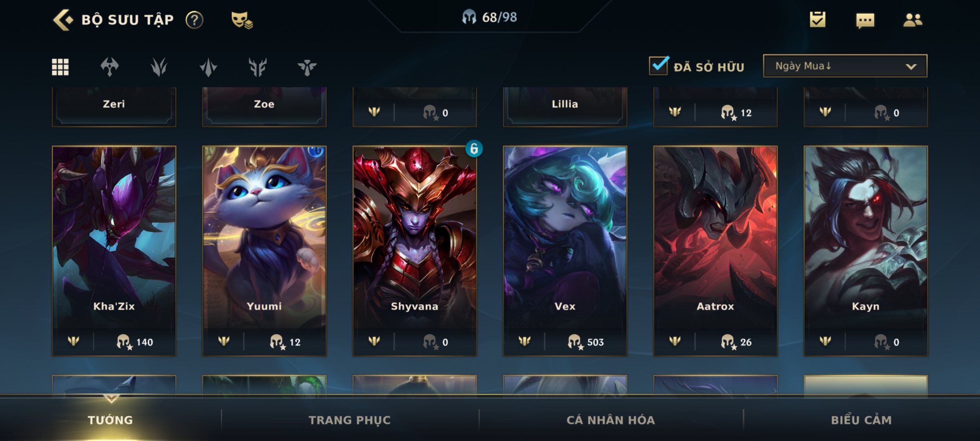Screen dimensions: 980x441
Task: Go back using the arrow beside Bộ Sưu Tập
Action: pyautogui.click(x=63, y=20)
